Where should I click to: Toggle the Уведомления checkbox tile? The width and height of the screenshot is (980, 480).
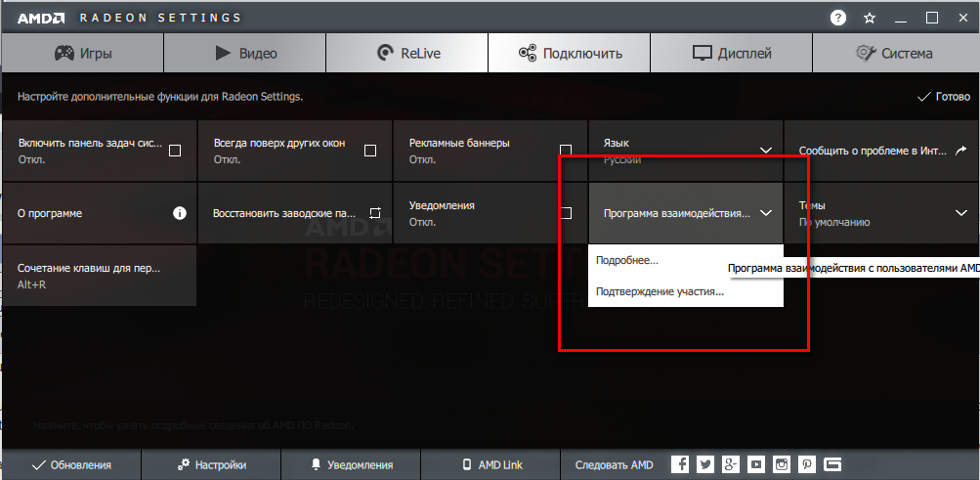[x=490, y=213]
